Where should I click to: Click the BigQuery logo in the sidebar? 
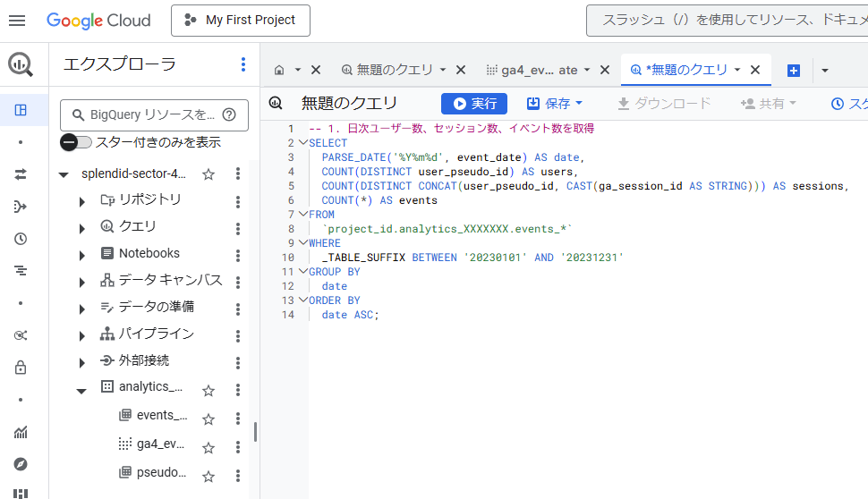point(21,64)
